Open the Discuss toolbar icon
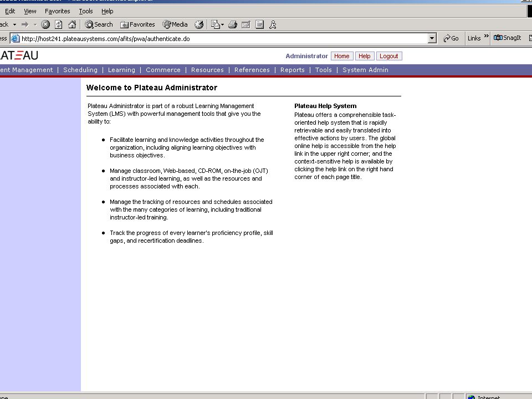Viewport: 532px width, 399px height. click(x=259, y=24)
